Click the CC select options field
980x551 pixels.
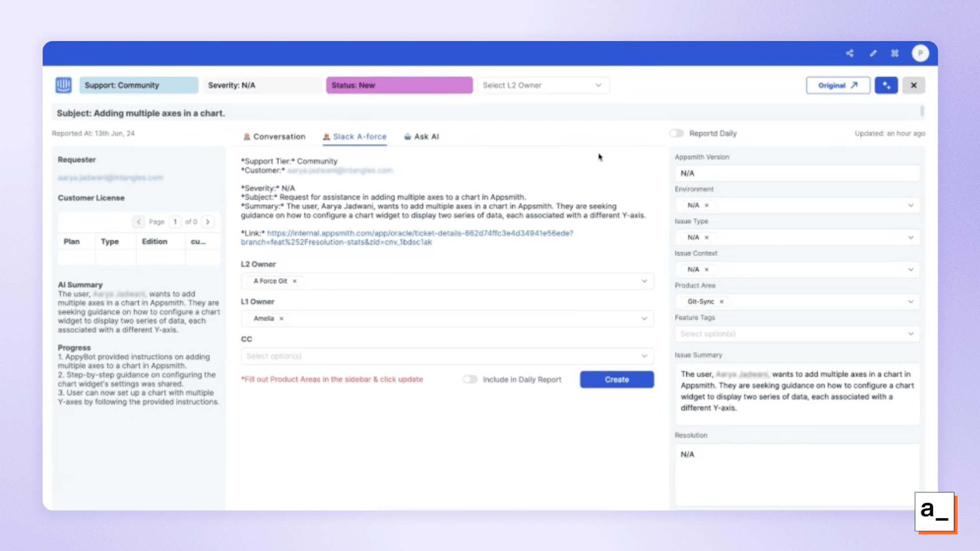click(x=446, y=356)
